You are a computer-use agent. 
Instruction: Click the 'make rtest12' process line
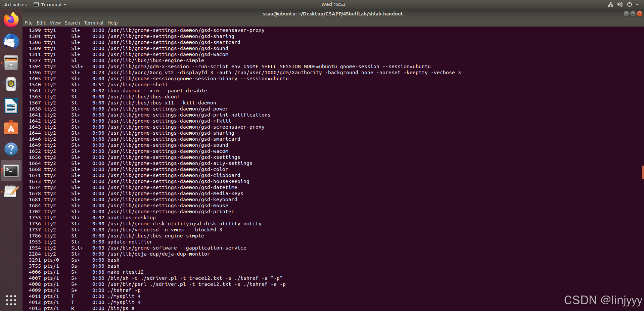86,272
